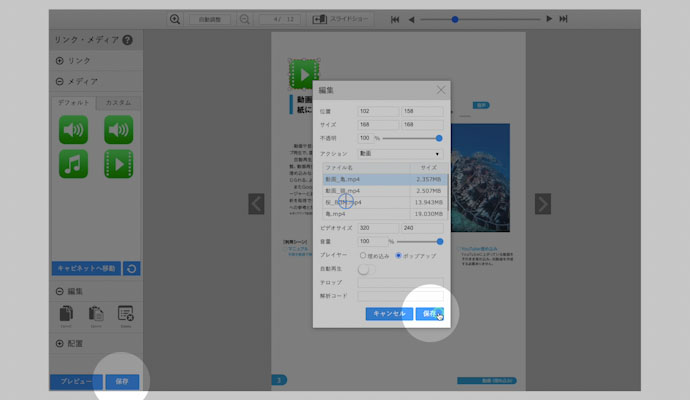Select the green video play media icon

tap(118, 164)
